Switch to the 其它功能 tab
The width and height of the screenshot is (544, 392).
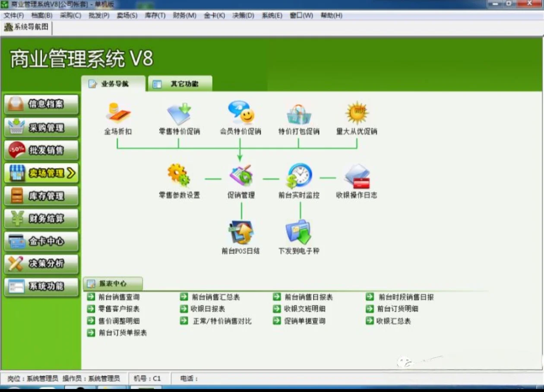coord(180,84)
